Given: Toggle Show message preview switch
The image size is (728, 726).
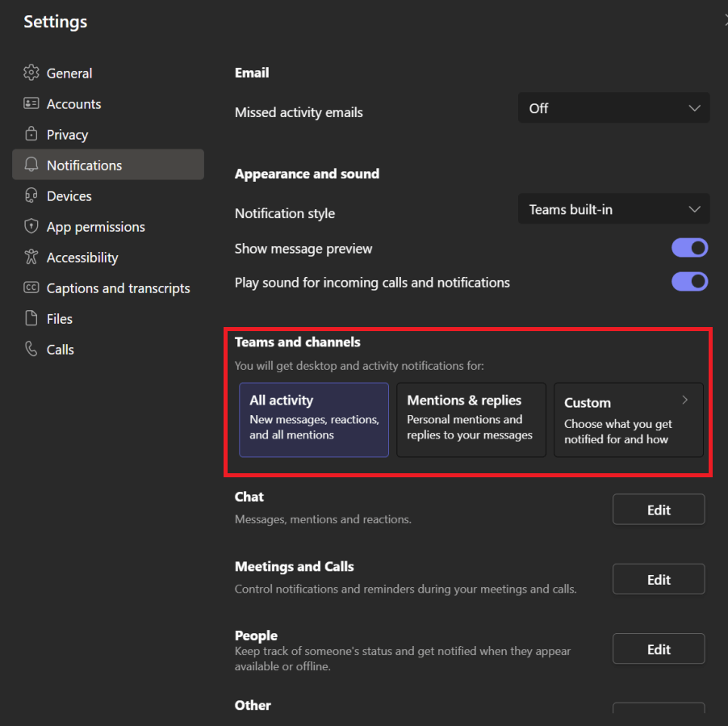Looking at the screenshot, I should coord(689,248).
